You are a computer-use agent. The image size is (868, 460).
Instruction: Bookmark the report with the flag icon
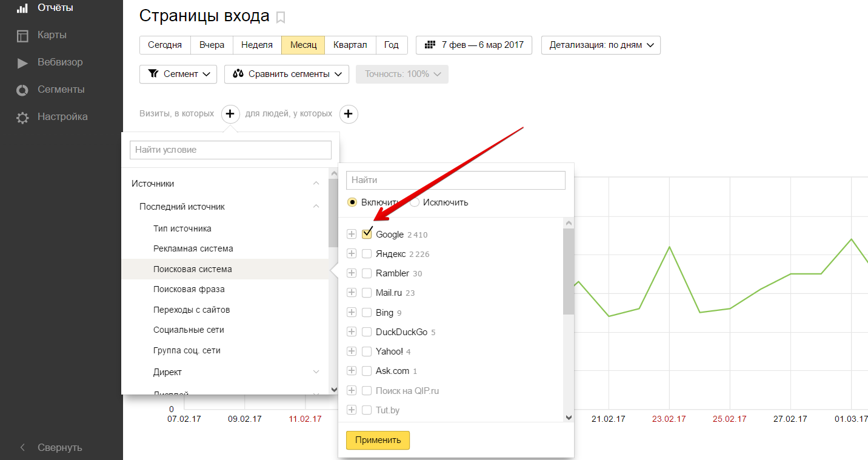(x=280, y=18)
